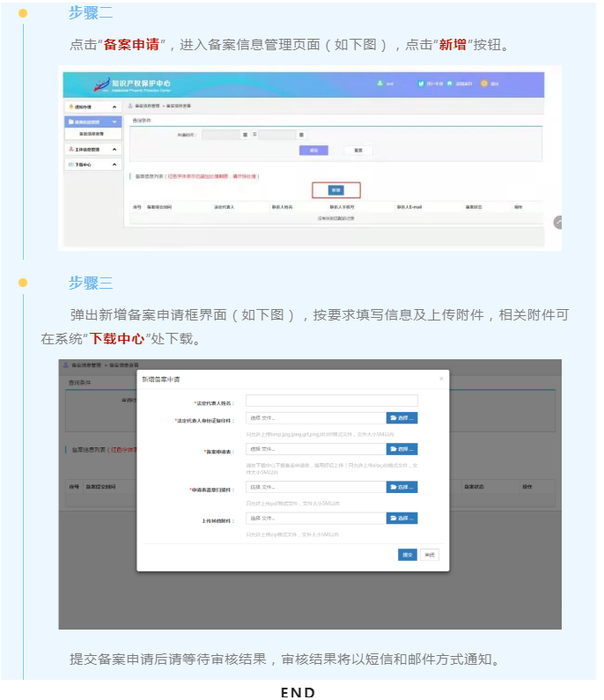
Task: Click the 关闭 button in dialog
Action: click(x=429, y=555)
